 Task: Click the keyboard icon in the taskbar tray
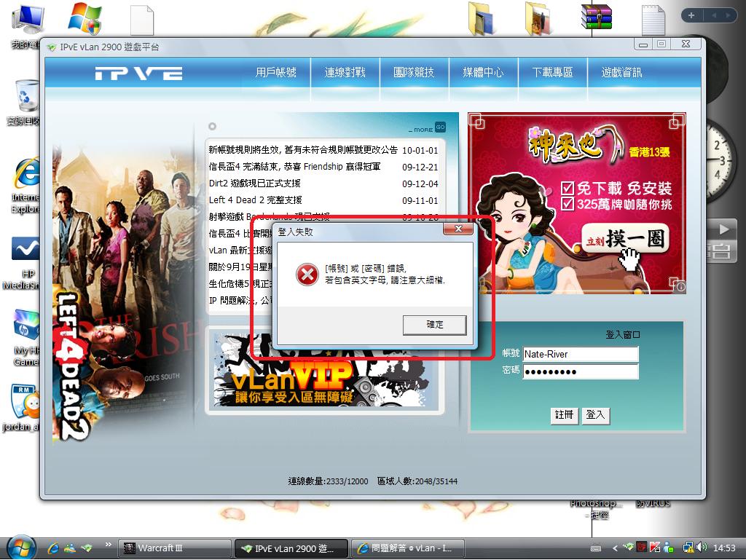[596, 548]
